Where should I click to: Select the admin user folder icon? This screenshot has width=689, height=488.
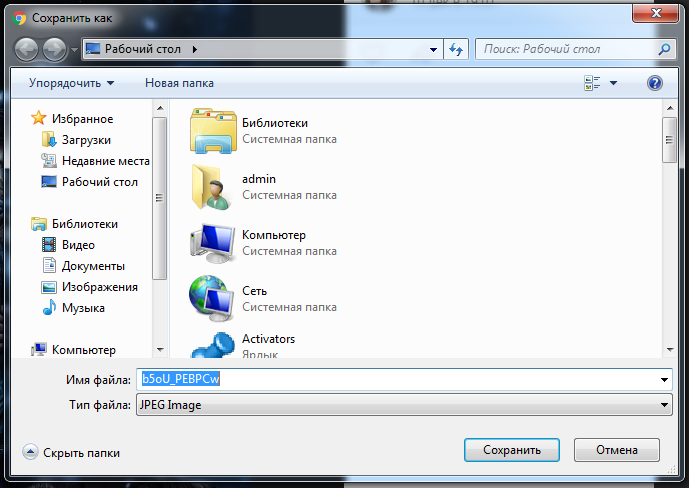tap(212, 187)
